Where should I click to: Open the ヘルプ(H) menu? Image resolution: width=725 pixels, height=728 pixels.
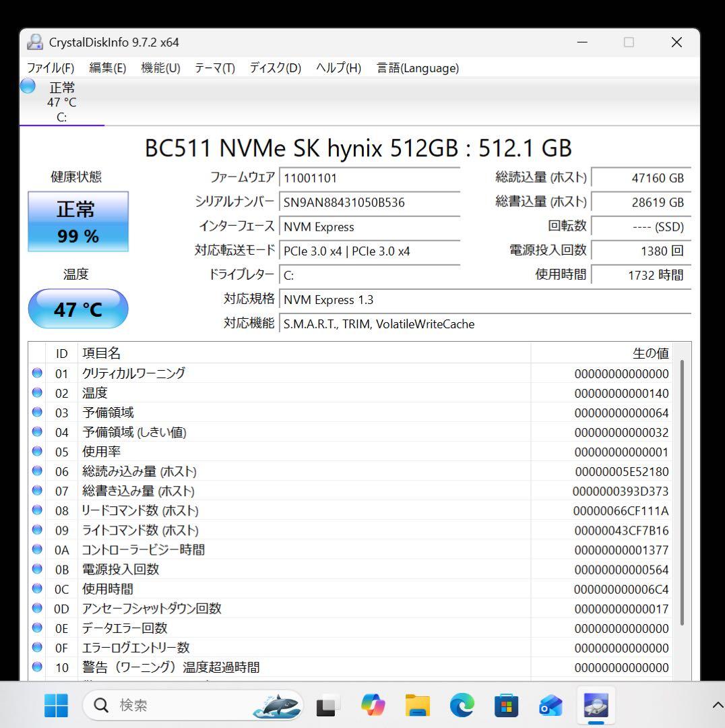pyautogui.click(x=338, y=68)
